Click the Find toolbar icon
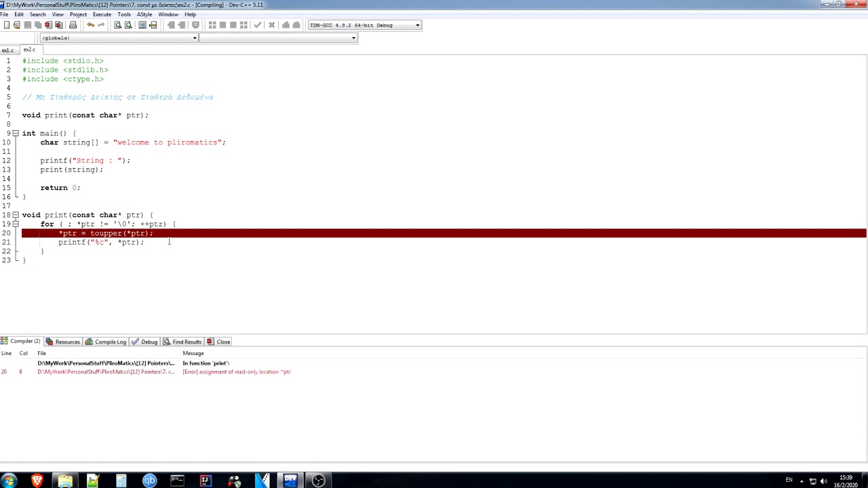The image size is (868, 488). [117, 25]
